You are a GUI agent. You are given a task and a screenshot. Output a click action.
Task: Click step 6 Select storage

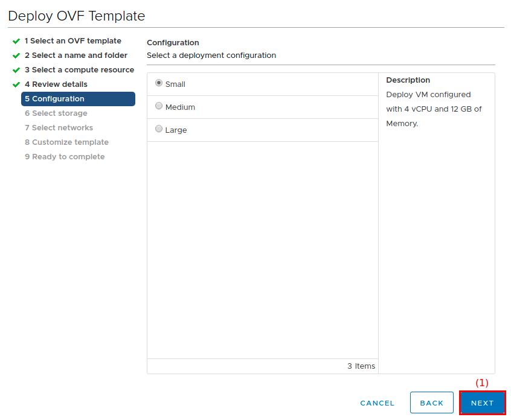point(56,113)
